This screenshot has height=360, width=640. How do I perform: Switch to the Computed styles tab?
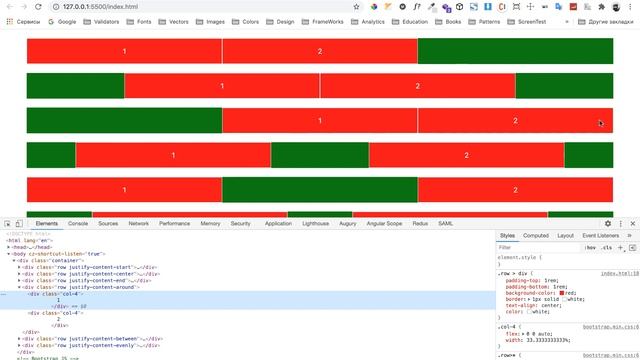[x=536, y=236]
